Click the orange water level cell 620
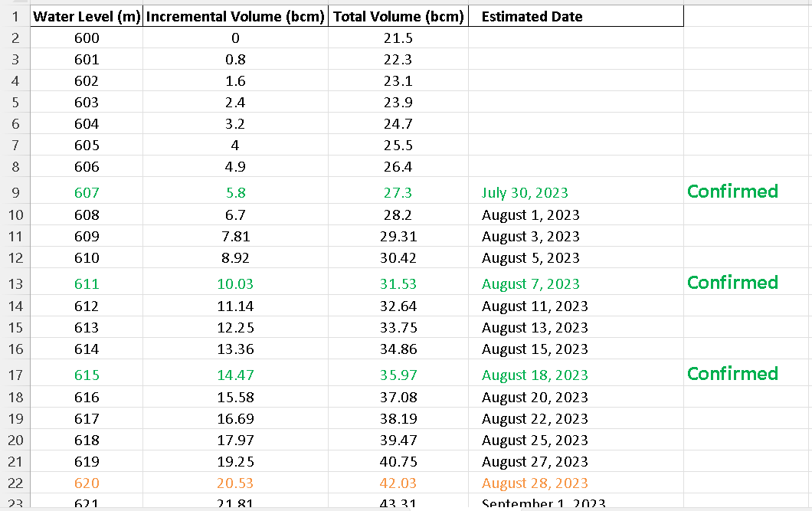Viewport: 812px width, 511px height. [87, 483]
